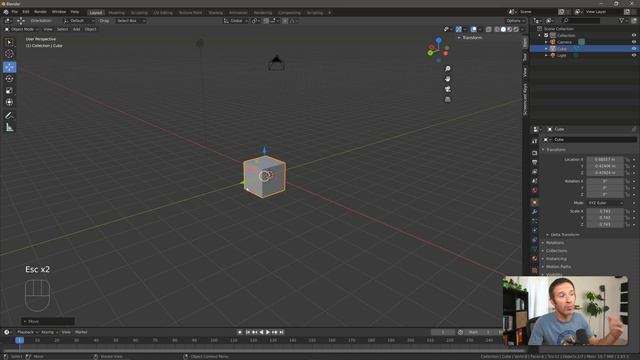Open the Object properties tab icon
This screenshot has height=360, width=640.
click(535, 202)
